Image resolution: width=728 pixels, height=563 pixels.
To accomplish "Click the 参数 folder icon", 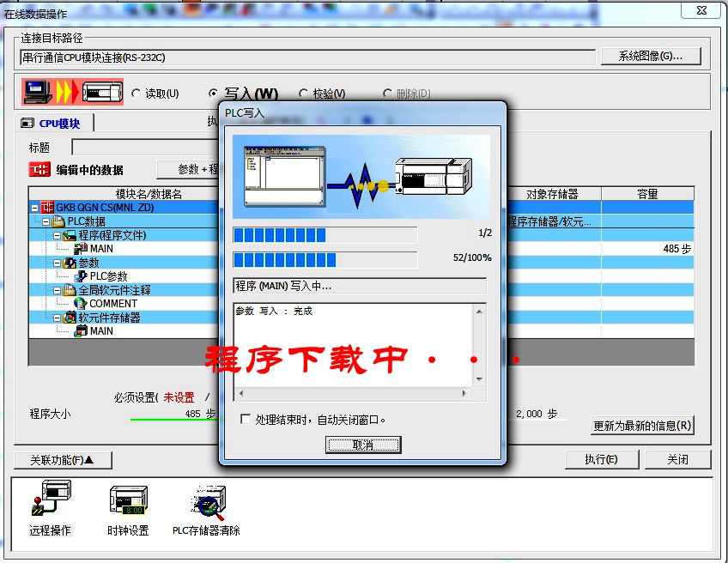I will click(x=70, y=263).
